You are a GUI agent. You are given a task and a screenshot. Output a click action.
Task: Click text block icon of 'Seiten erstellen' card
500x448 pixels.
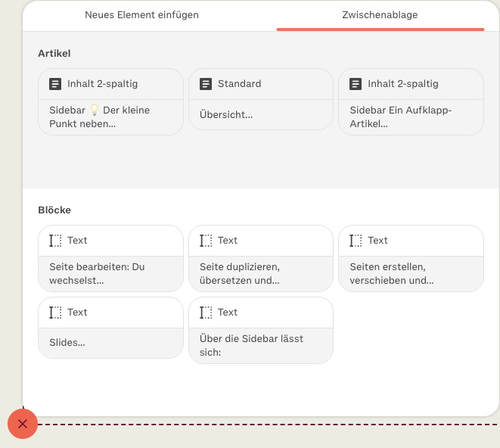356,241
